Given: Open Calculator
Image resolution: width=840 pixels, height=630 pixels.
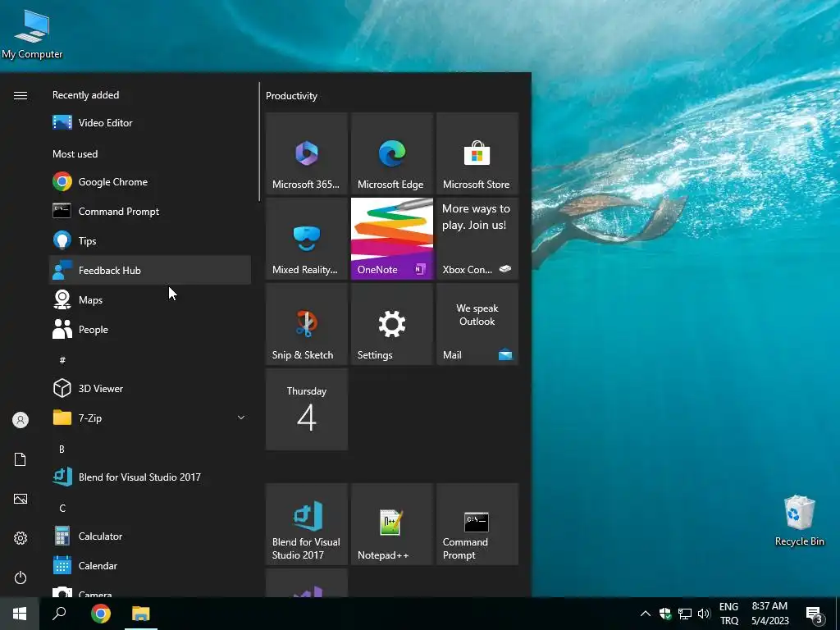Looking at the screenshot, I should [x=150, y=536].
